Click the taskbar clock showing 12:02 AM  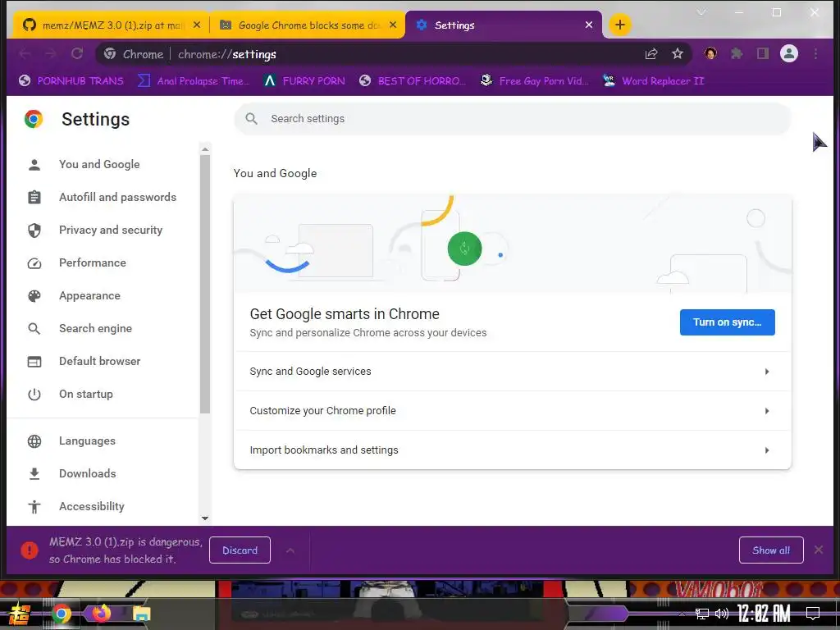pyautogui.click(x=764, y=614)
